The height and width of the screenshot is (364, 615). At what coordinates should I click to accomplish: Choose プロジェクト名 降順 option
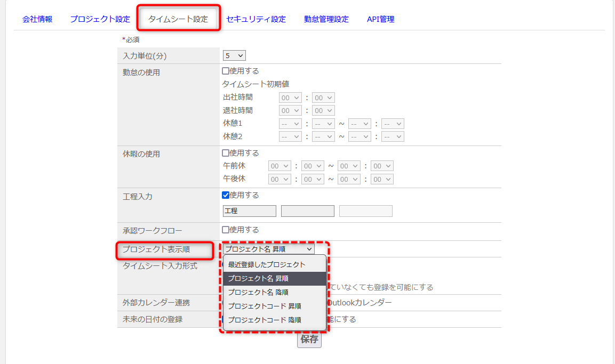(275, 292)
